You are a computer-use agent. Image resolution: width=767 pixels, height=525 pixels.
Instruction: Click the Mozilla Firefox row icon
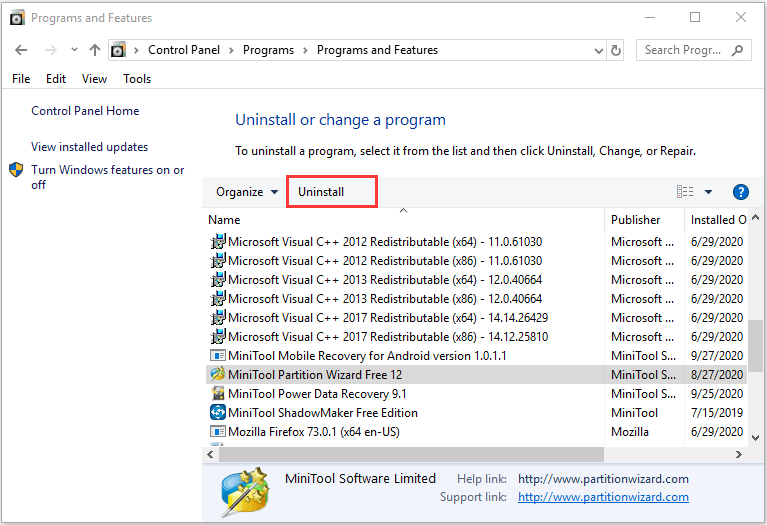pyautogui.click(x=218, y=432)
